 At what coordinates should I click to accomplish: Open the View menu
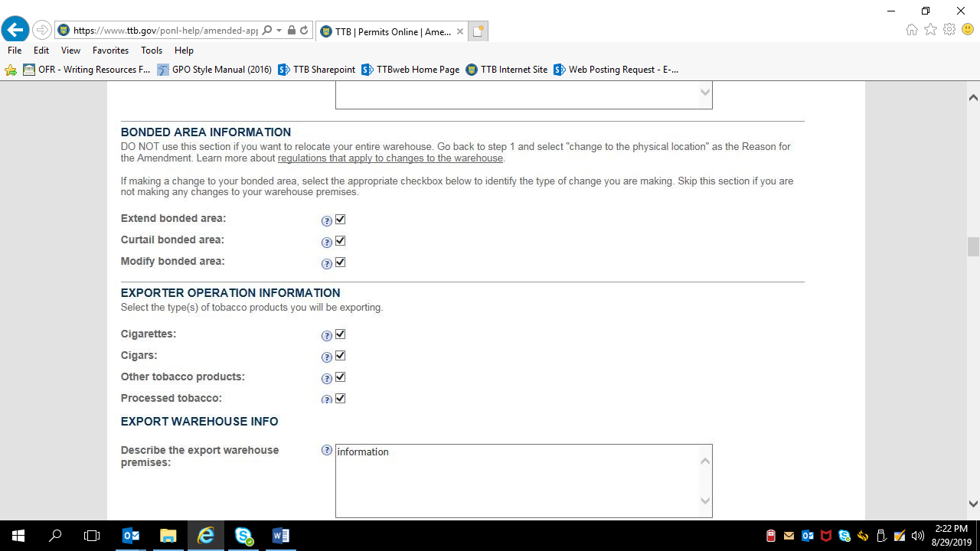[x=70, y=51]
